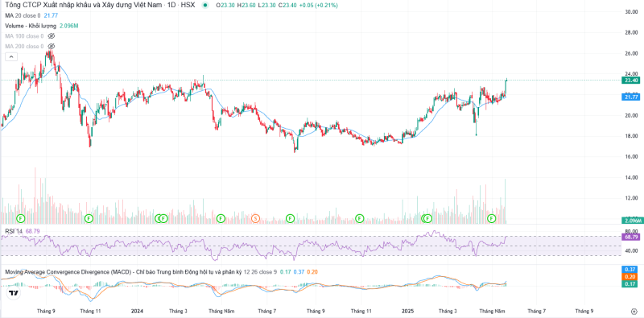Viewport: 644px width, 318px height.
Task: Click the orange 0.20 value in MACD legend
Action: (x=312, y=272)
